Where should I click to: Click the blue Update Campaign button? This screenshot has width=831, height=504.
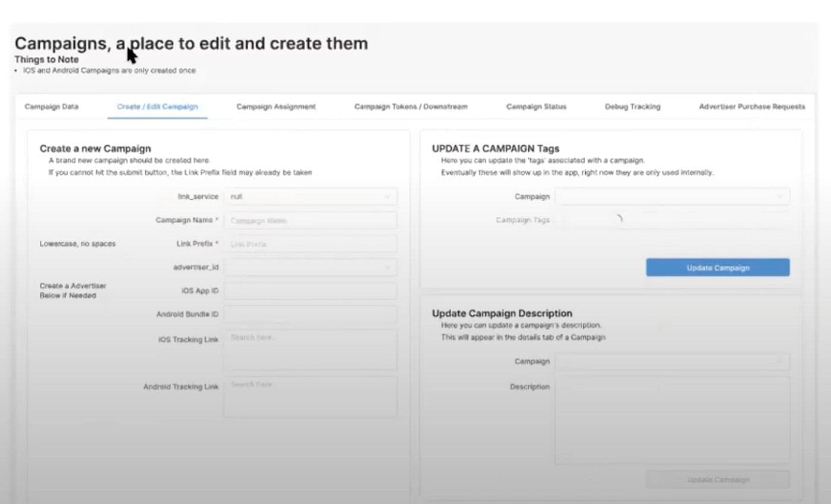point(718,268)
